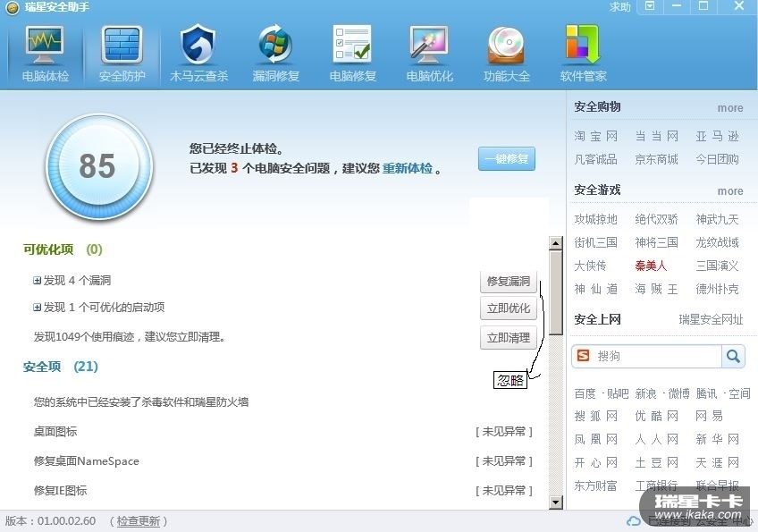This screenshot has width=758, height=532.
Task: Click the scrollbar up arrow
Action: pos(556,243)
